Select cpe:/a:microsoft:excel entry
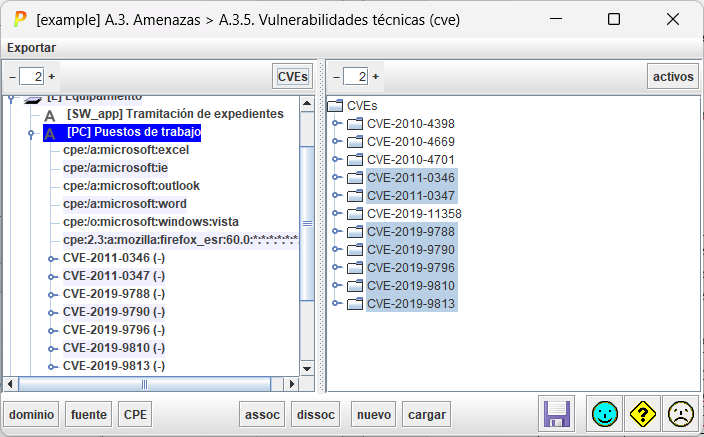 coord(126,150)
